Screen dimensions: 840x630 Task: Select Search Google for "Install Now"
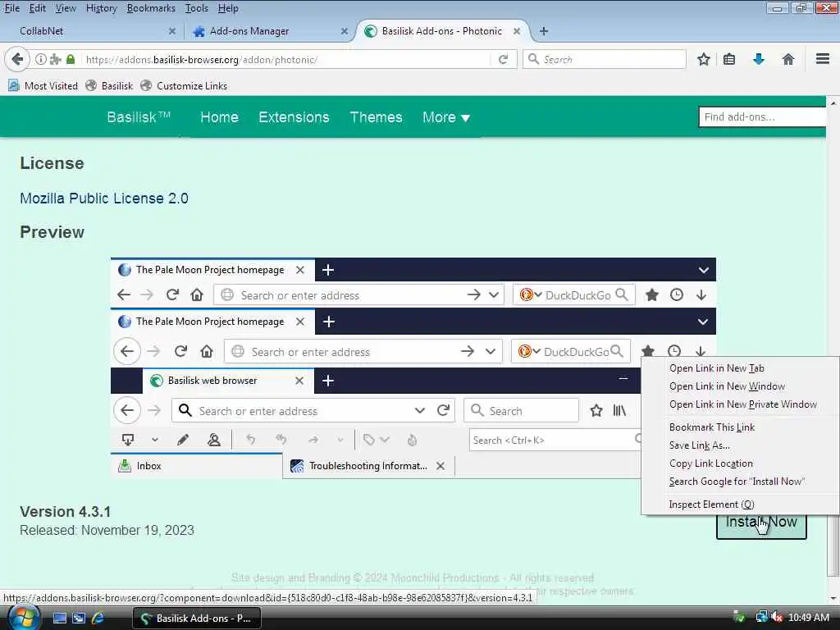(741, 482)
